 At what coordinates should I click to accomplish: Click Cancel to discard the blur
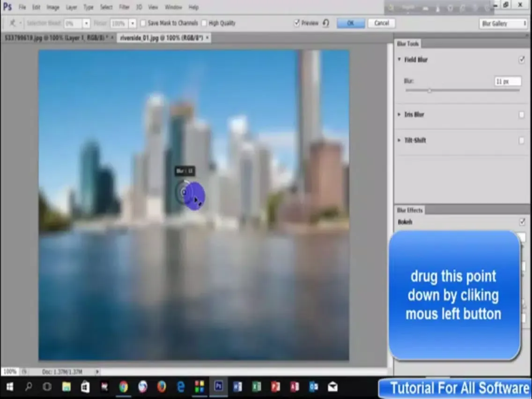click(x=381, y=23)
